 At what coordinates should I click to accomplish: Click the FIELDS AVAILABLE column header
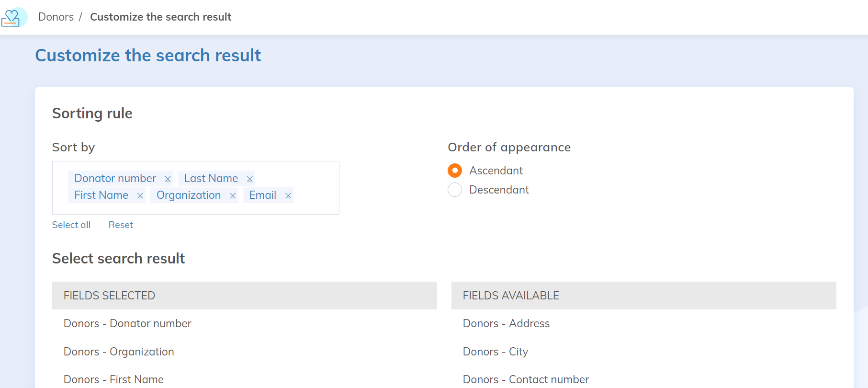click(643, 296)
